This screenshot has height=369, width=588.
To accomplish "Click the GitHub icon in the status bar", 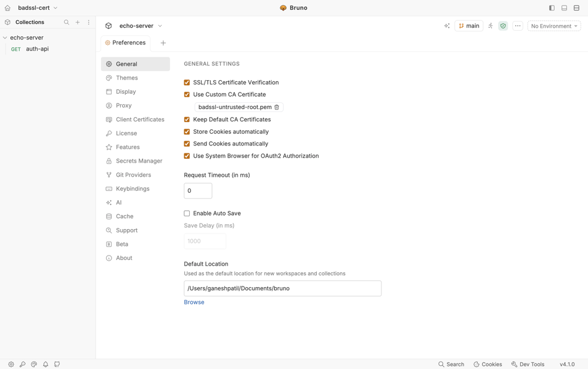I will pos(57,364).
